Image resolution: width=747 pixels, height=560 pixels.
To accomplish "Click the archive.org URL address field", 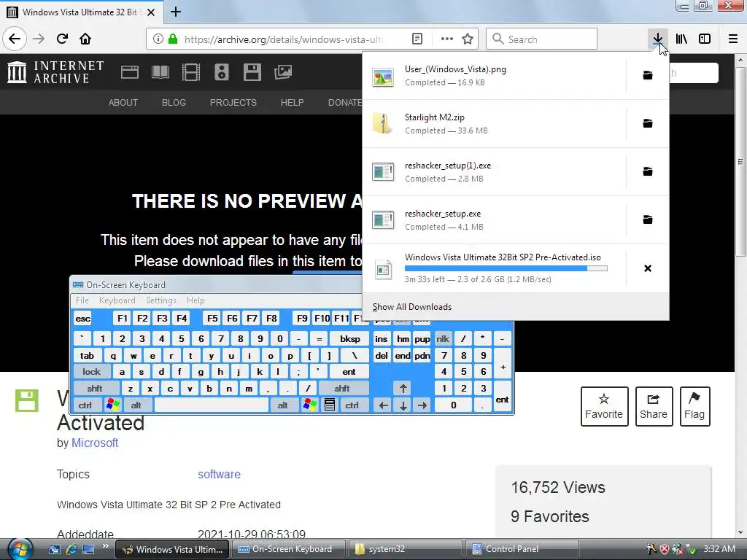I will 284,39.
